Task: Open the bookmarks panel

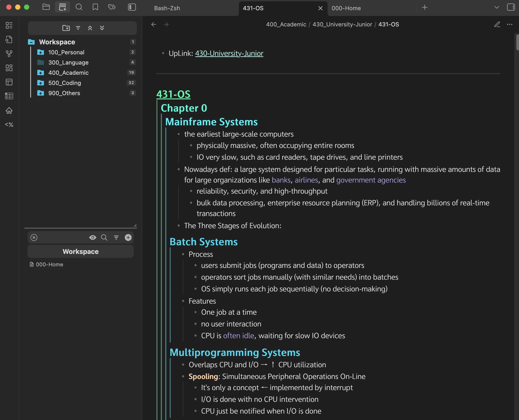Action: point(95,7)
